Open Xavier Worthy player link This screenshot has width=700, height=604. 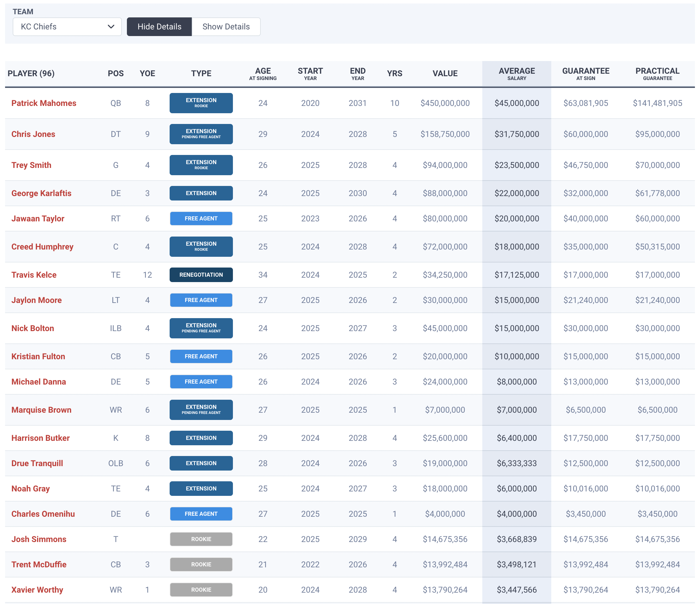pyautogui.click(x=37, y=590)
